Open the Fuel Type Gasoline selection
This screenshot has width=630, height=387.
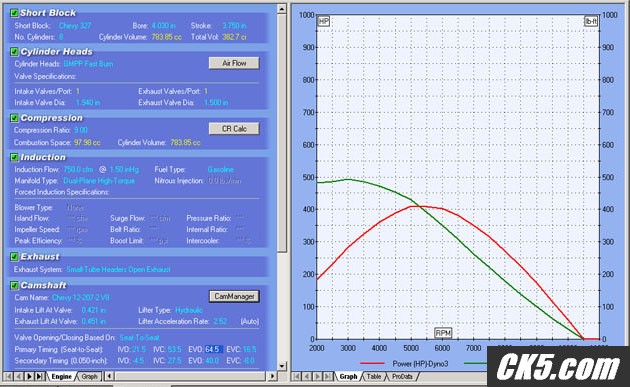click(x=220, y=170)
